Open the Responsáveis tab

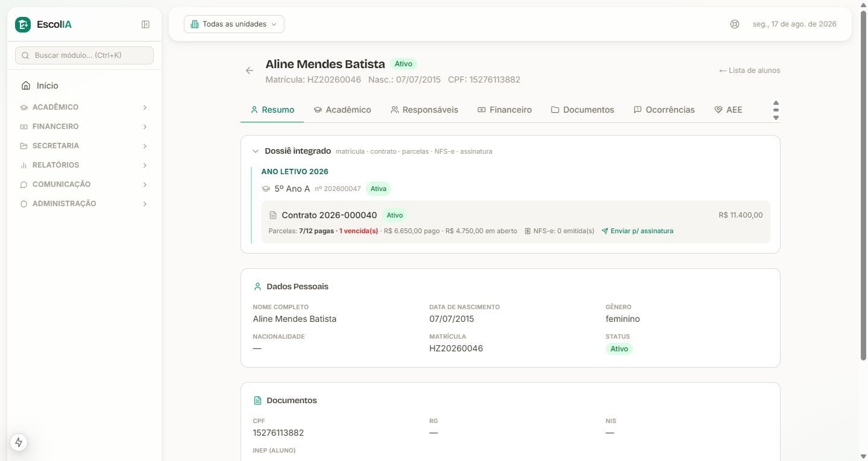(424, 110)
